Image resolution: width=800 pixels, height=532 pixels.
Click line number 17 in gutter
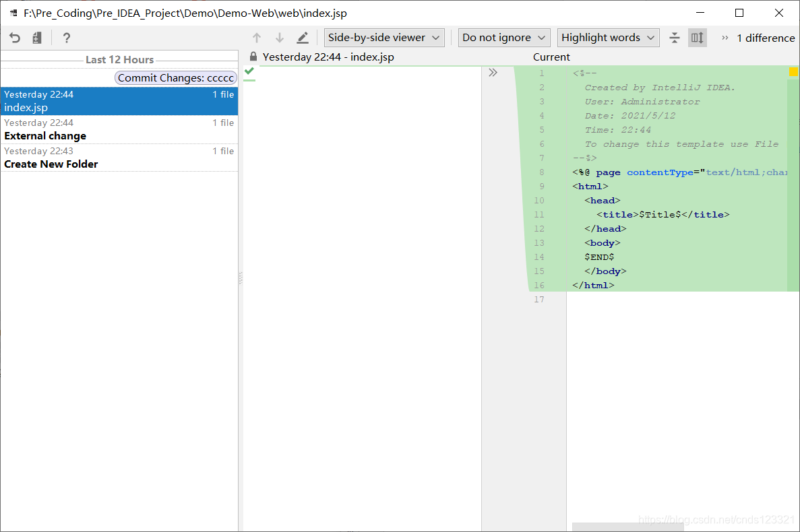tap(539, 300)
